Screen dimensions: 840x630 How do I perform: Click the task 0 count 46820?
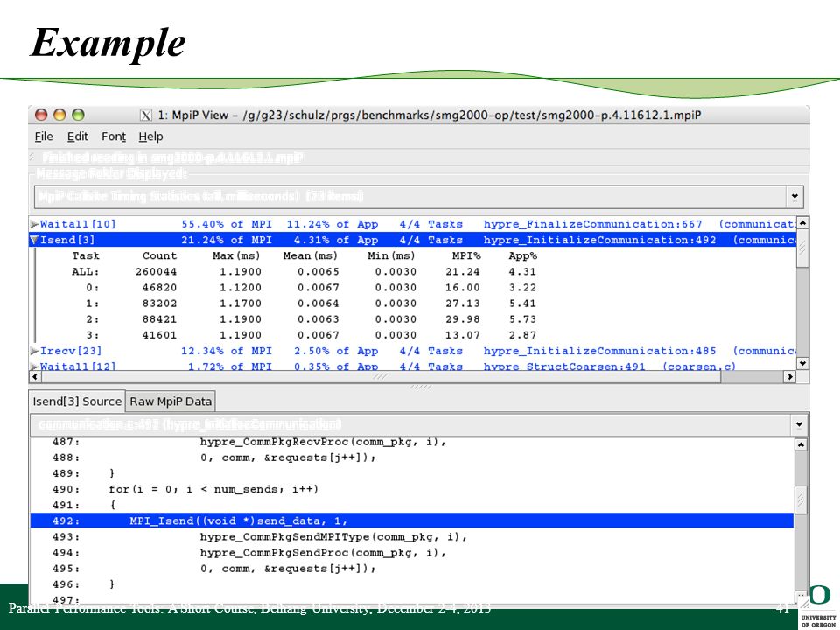[159, 288]
